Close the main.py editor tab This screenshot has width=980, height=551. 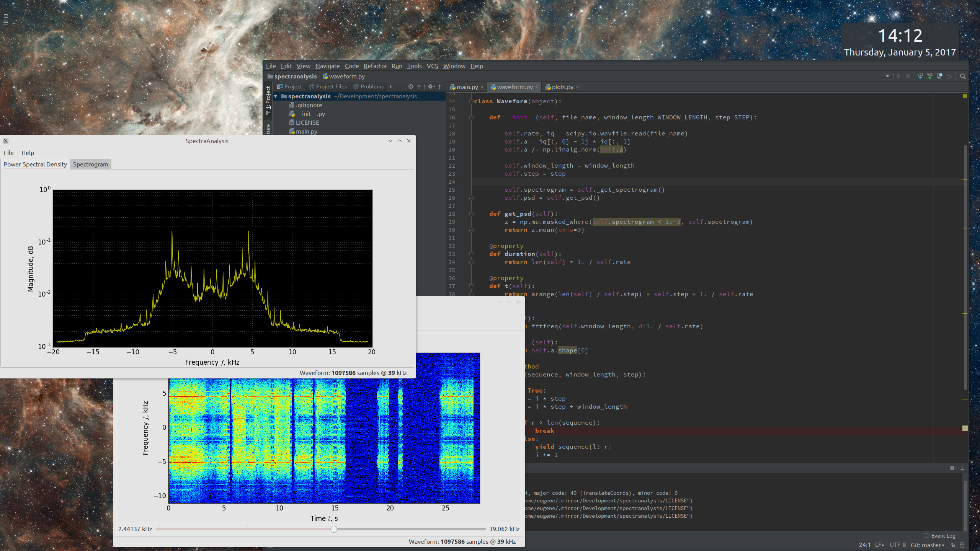tap(482, 87)
